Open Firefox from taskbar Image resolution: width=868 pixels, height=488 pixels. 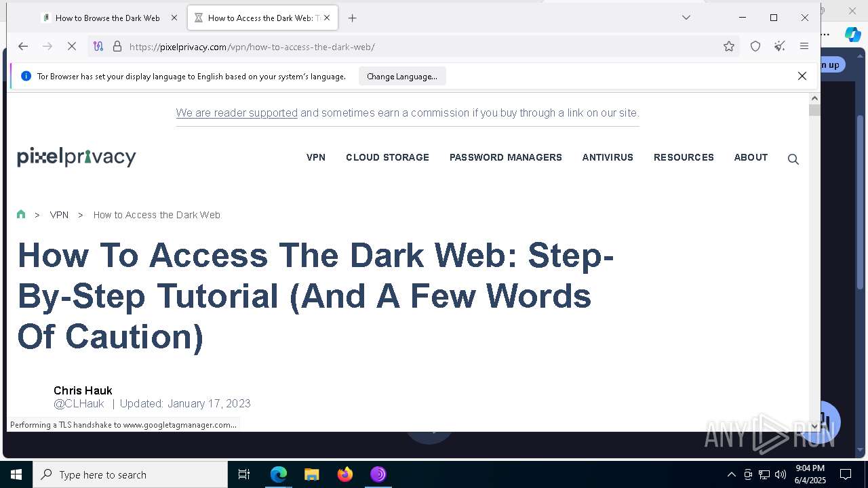[x=345, y=474]
